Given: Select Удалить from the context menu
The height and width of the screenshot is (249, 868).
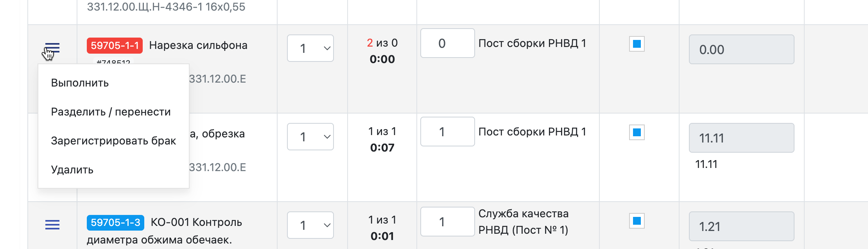Looking at the screenshot, I should (72, 170).
